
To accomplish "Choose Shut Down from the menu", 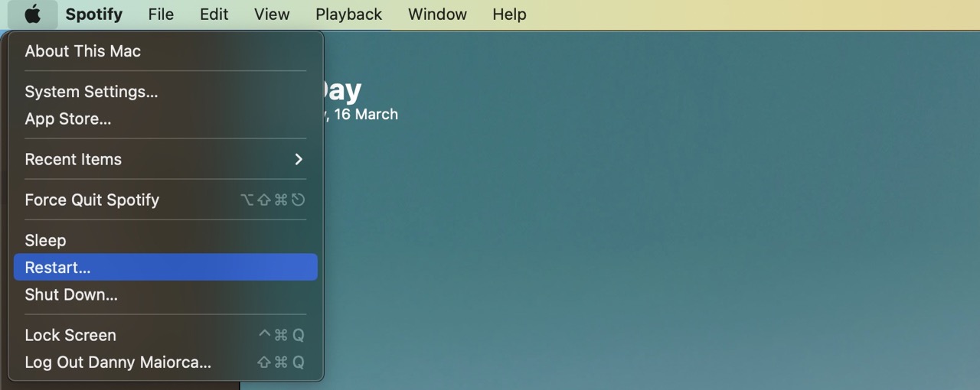I will pos(71,295).
